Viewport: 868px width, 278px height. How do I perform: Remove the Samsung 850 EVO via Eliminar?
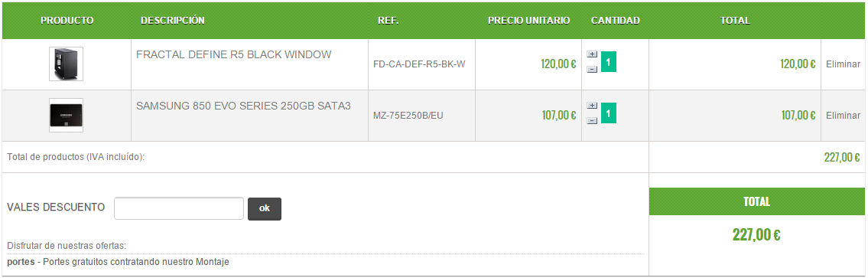pyautogui.click(x=843, y=116)
